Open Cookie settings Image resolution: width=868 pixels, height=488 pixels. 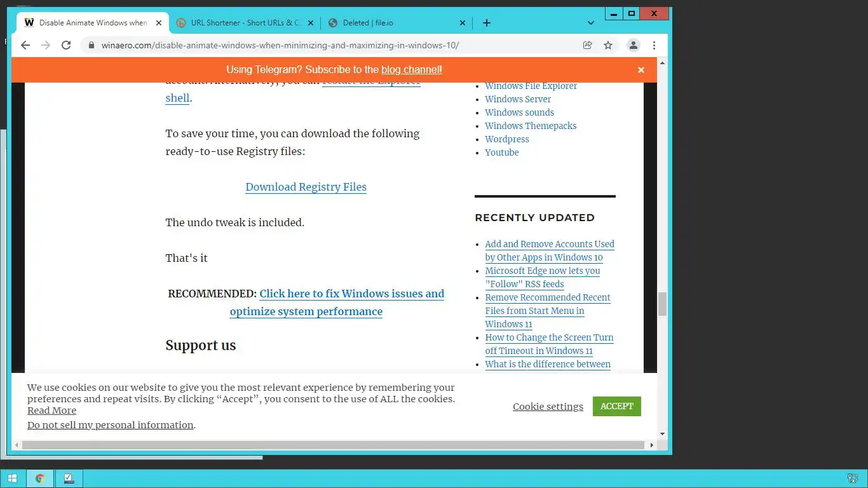pos(548,407)
